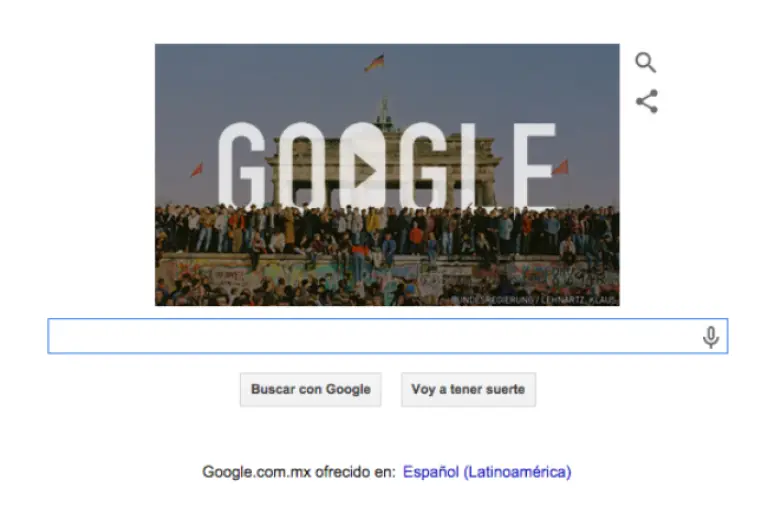Viewport: 768px width, 513px height.
Task: Click the red flag right of the E
Action: tap(560, 168)
